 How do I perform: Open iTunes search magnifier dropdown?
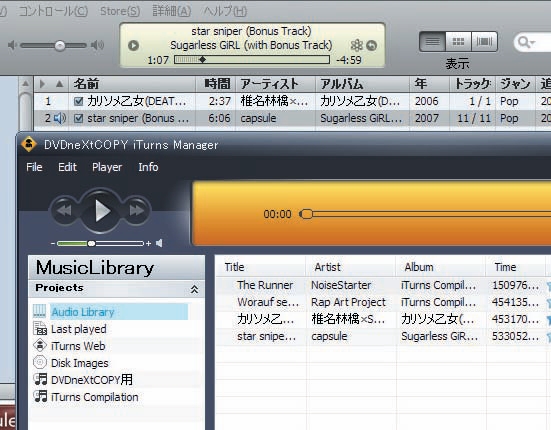tap(526, 42)
